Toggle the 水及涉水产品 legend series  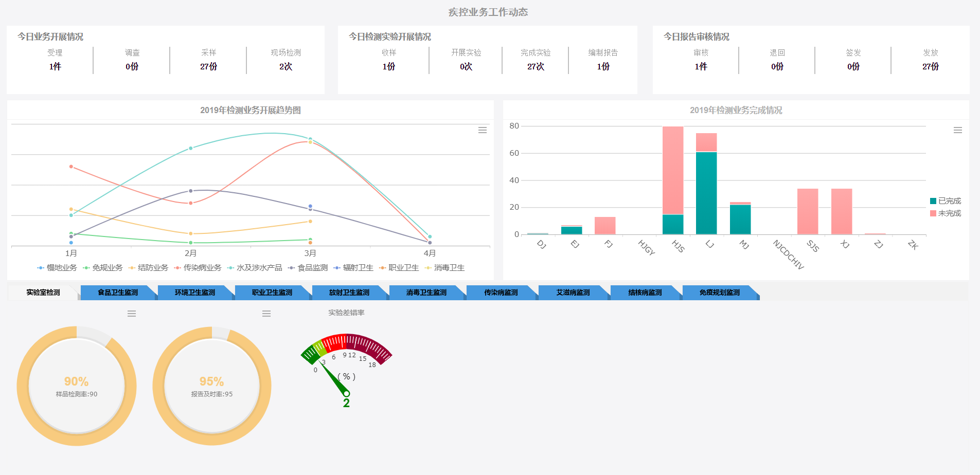pyautogui.click(x=255, y=268)
